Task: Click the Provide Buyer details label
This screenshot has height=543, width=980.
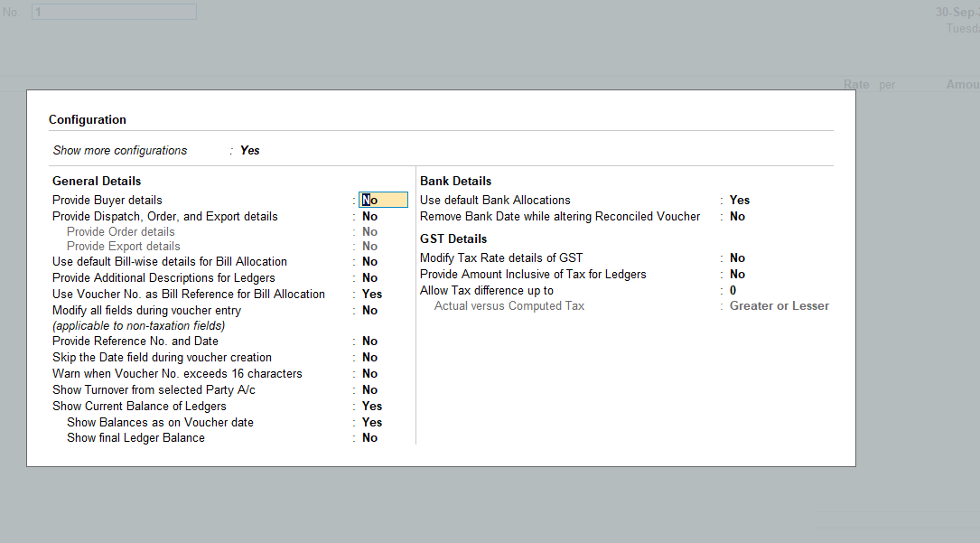Action: coord(107,200)
